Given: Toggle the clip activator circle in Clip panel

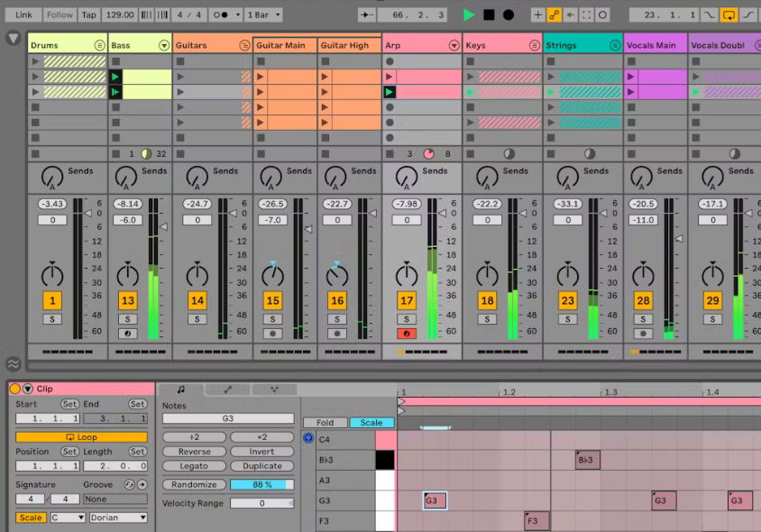Looking at the screenshot, I should click(15, 389).
